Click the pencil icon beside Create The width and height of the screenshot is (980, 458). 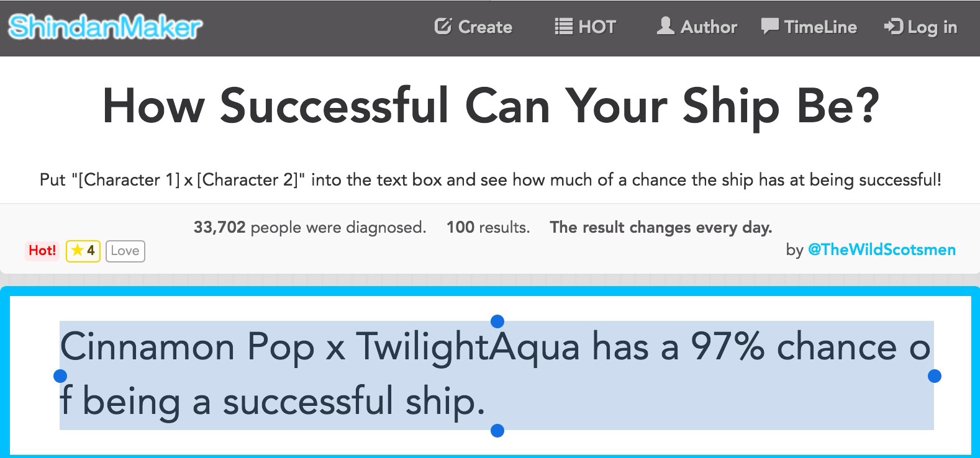(x=443, y=26)
